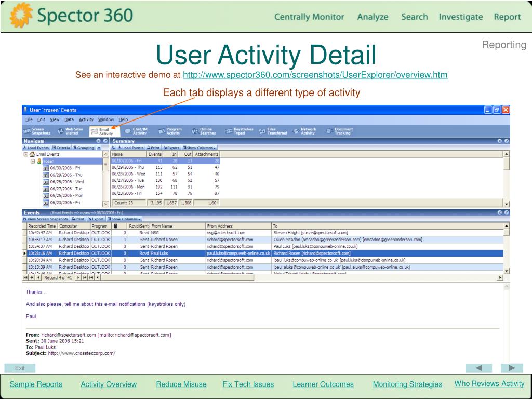Go to the next slide arrow button

(512, 368)
